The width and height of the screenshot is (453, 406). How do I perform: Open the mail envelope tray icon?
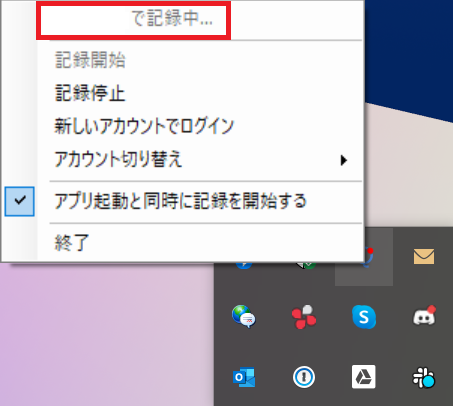pyautogui.click(x=424, y=256)
